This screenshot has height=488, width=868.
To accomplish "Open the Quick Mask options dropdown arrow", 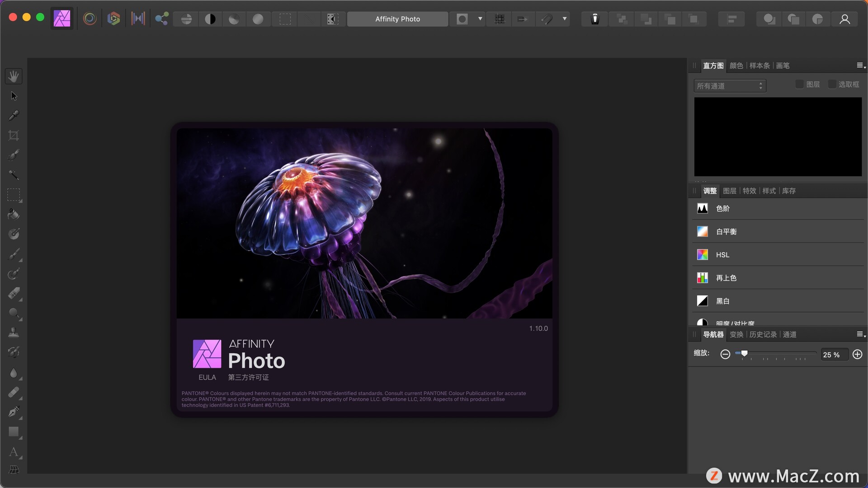I will click(480, 19).
